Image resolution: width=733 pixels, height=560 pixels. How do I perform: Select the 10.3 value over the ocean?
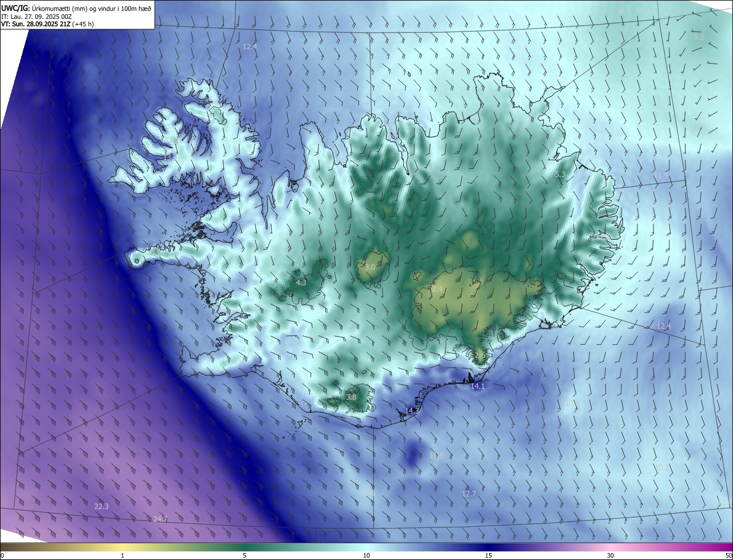click(x=662, y=468)
